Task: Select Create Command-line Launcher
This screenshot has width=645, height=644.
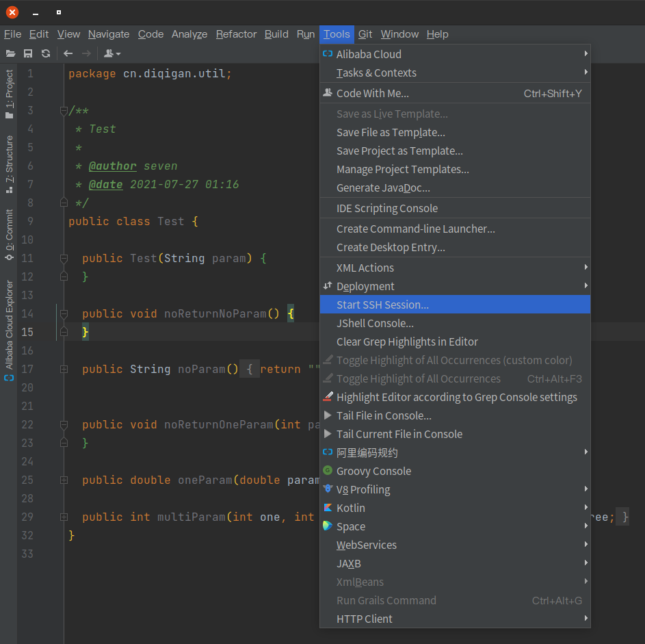Action: click(455, 229)
